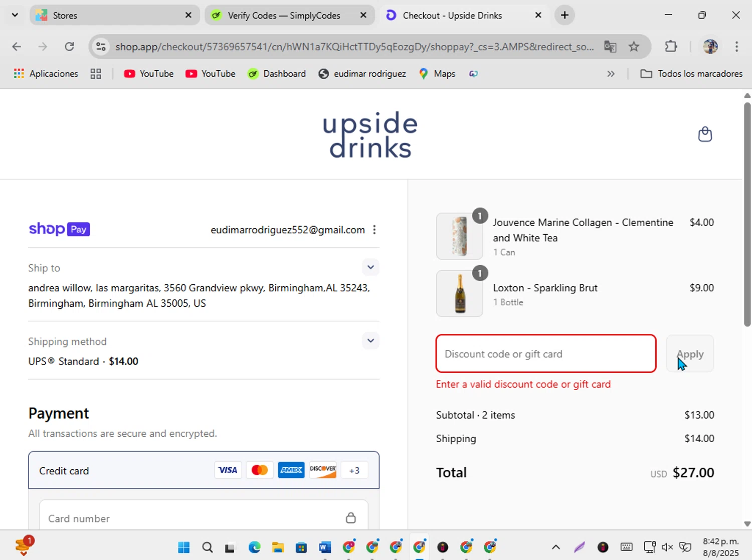Image resolution: width=752 pixels, height=560 pixels.
Task: Open the account options three-dot menu
Action: pyautogui.click(x=374, y=230)
